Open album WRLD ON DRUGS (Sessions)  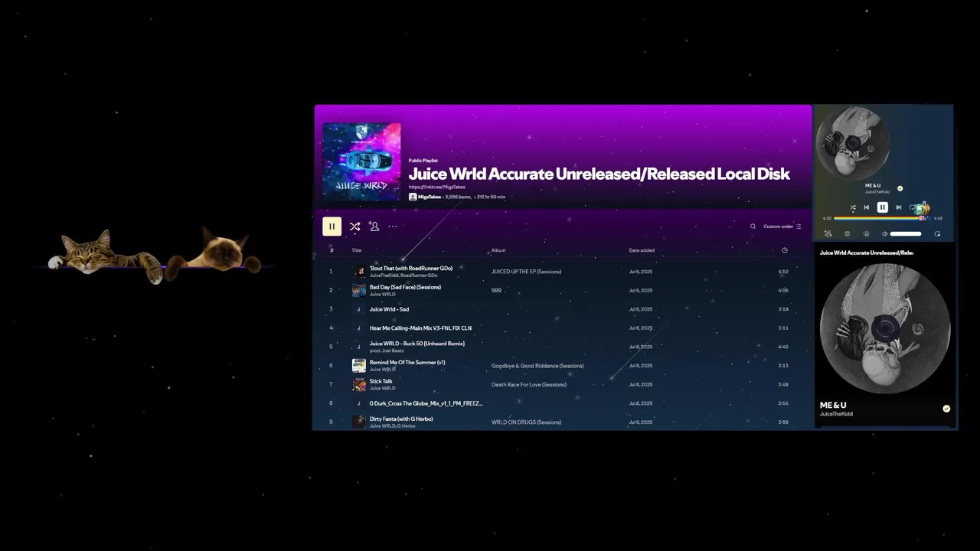coord(526,422)
